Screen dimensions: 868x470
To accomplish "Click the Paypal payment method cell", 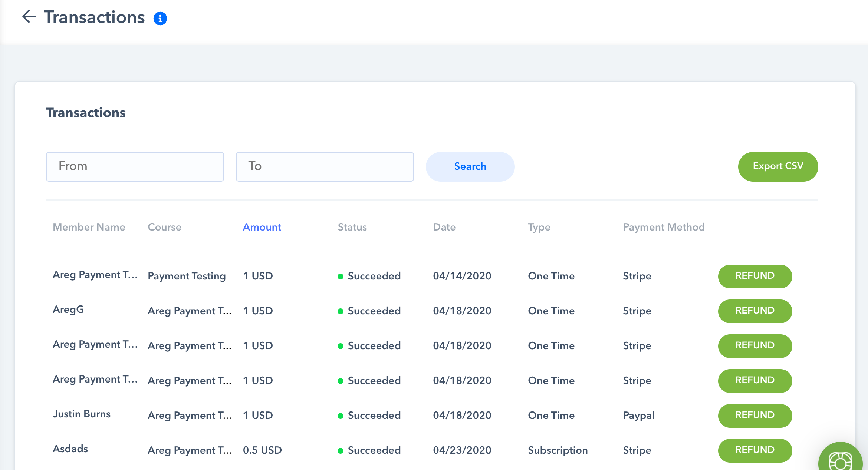I will tap(639, 416).
